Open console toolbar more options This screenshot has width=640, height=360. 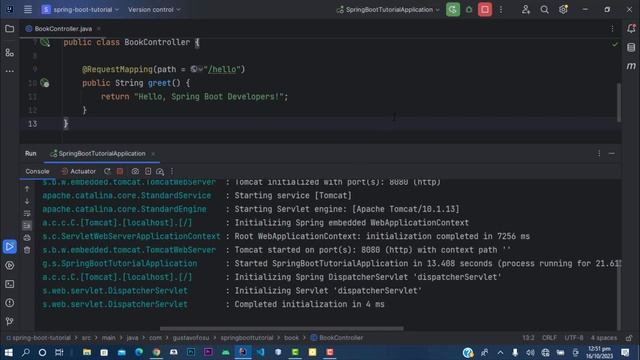click(x=172, y=171)
